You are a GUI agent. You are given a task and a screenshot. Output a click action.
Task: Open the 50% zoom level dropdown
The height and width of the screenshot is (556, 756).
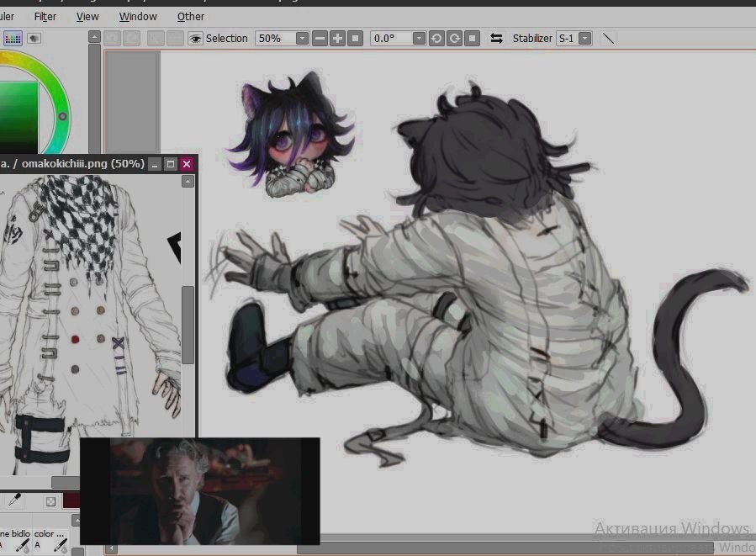point(302,39)
